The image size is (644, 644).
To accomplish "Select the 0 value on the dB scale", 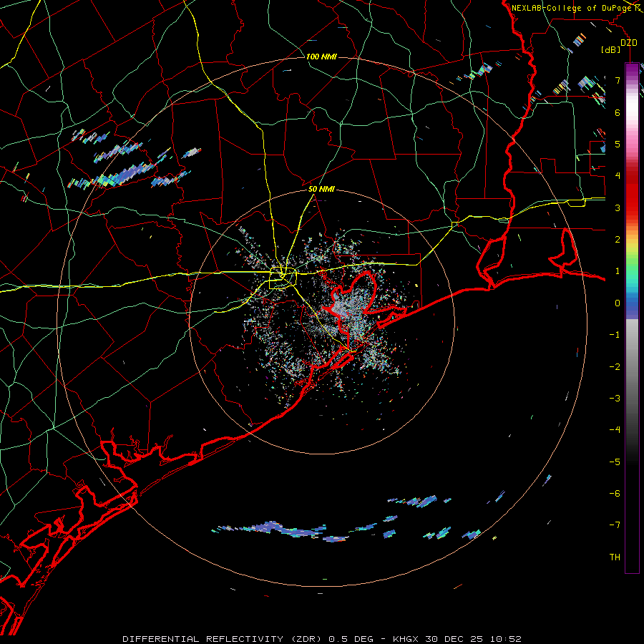I will [x=618, y=303].
